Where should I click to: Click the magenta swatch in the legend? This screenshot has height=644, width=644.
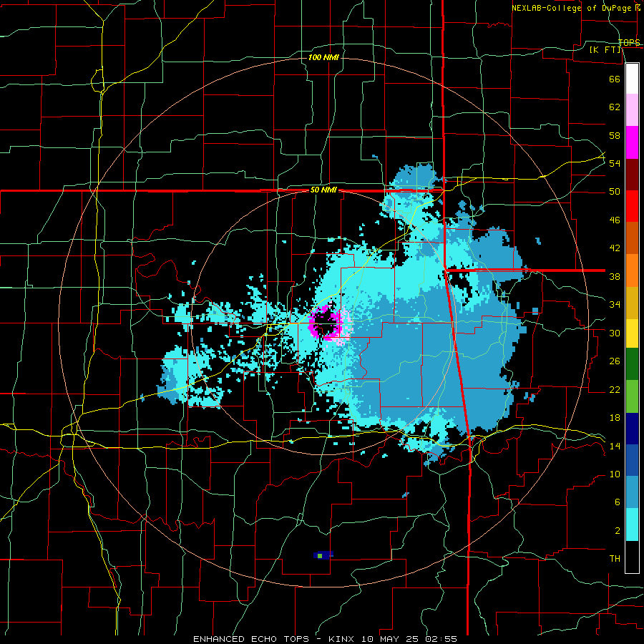pos(632,142)
